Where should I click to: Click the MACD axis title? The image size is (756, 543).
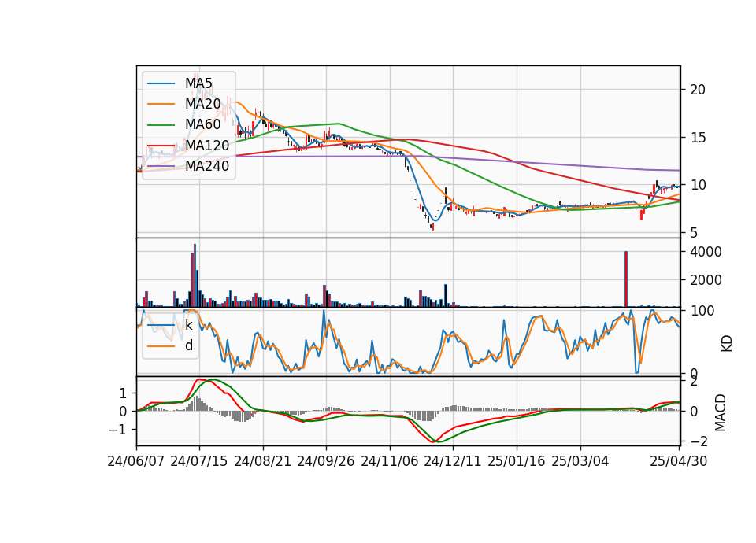[721, 412]
